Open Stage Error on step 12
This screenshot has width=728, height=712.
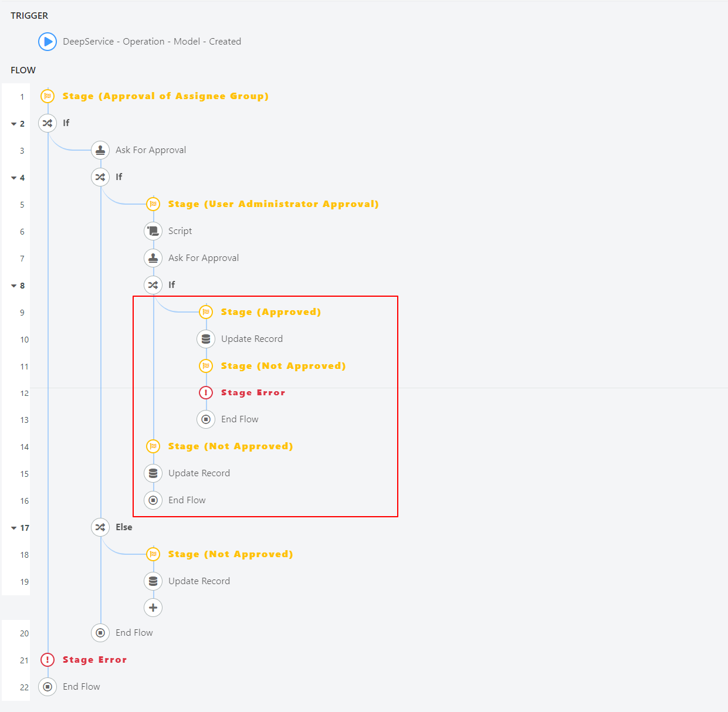(x=253, y=392)
